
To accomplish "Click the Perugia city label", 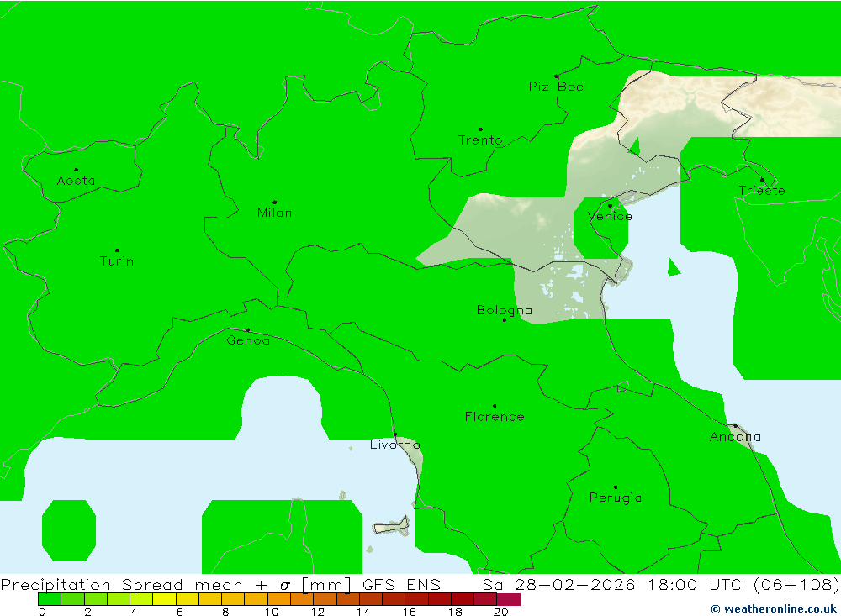I will click(x=616, y=498).
